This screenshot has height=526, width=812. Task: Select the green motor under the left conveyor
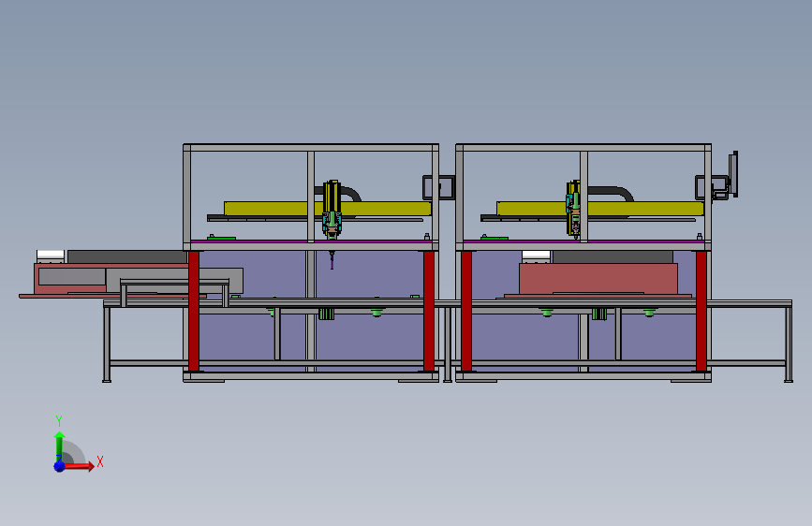point(326,314)
